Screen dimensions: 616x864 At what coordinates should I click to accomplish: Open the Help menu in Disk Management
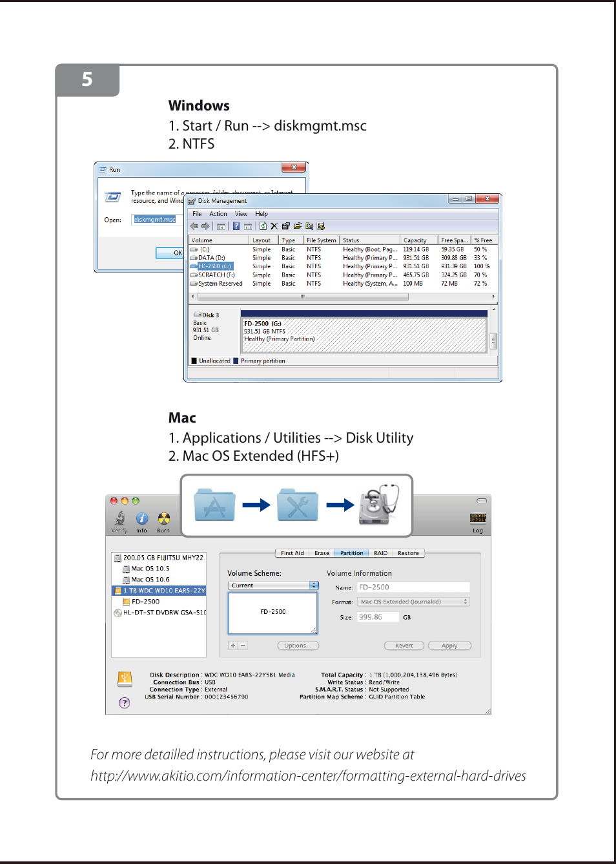(x=262, y=214)
